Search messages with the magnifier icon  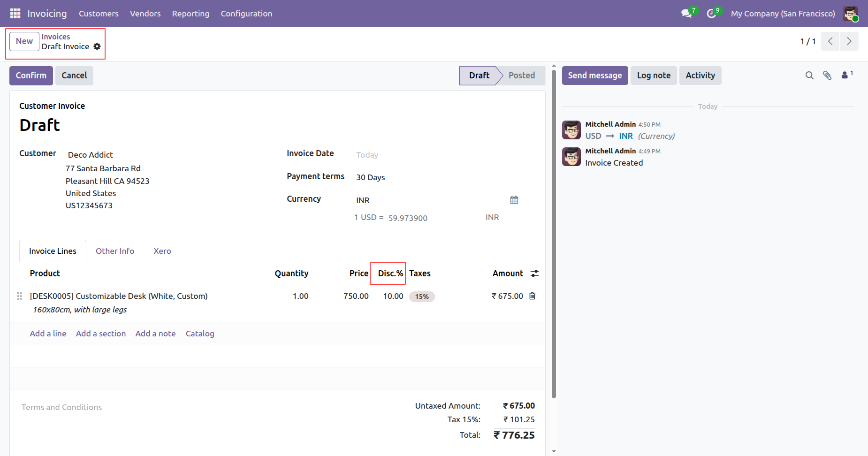pyautogui.click(x=809, y=76)
